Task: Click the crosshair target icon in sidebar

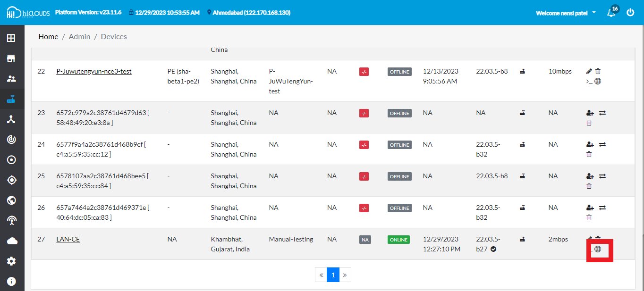Action: click(11, 180)
